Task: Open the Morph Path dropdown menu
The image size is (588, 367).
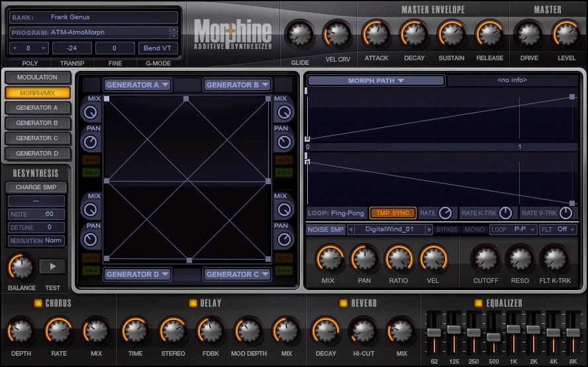Action: coord(375,80)
